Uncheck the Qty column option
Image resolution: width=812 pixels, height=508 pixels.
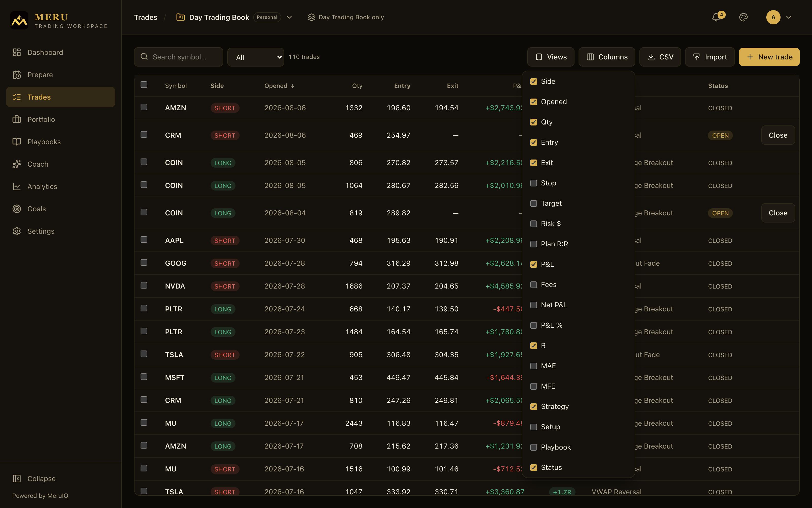[x=533, y=122]
